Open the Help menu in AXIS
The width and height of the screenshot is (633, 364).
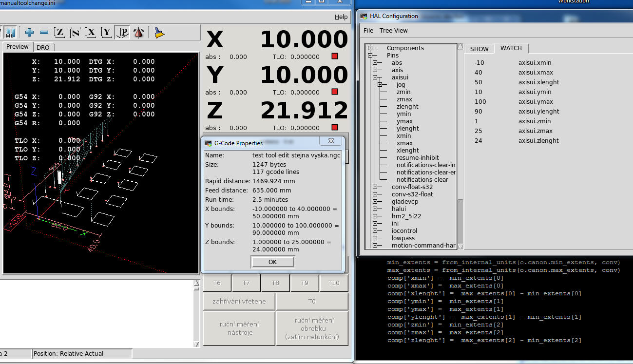click(x=341, y=17)
